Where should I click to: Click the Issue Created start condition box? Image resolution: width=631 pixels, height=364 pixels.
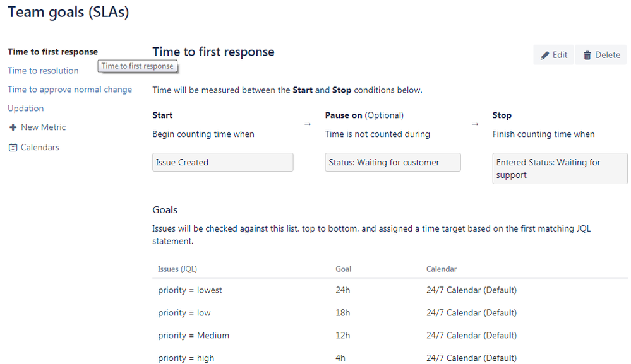222,162
